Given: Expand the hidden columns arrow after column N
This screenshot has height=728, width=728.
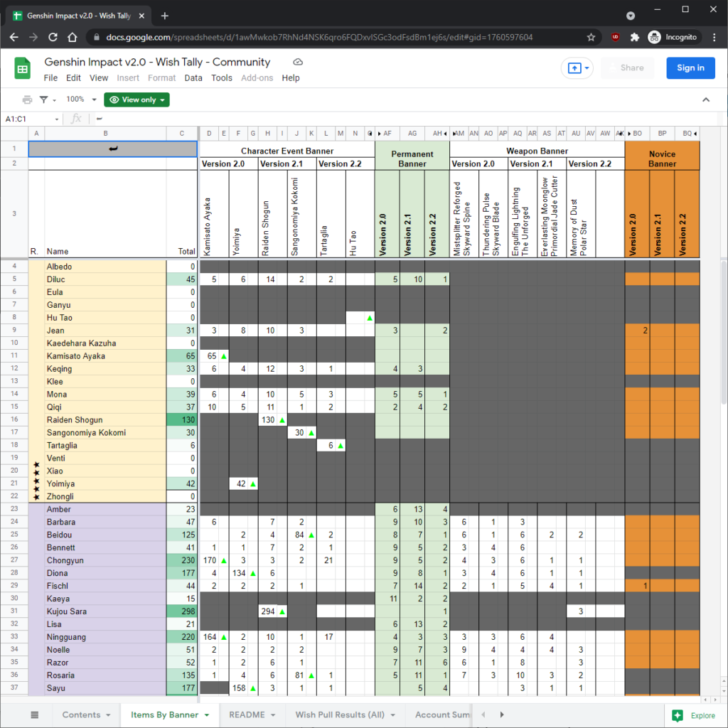Looking at the screenshot, I should pos(371,133).
